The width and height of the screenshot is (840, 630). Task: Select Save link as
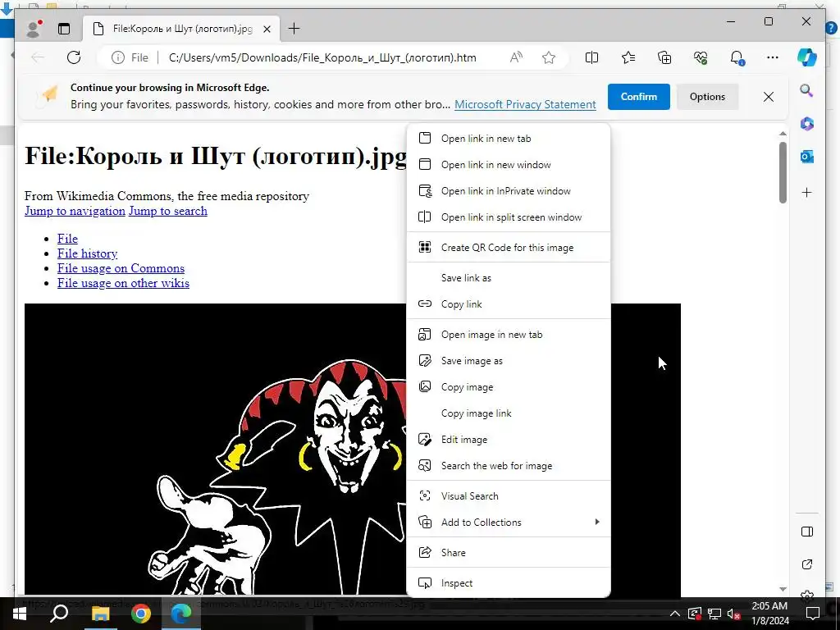[509, 277]
